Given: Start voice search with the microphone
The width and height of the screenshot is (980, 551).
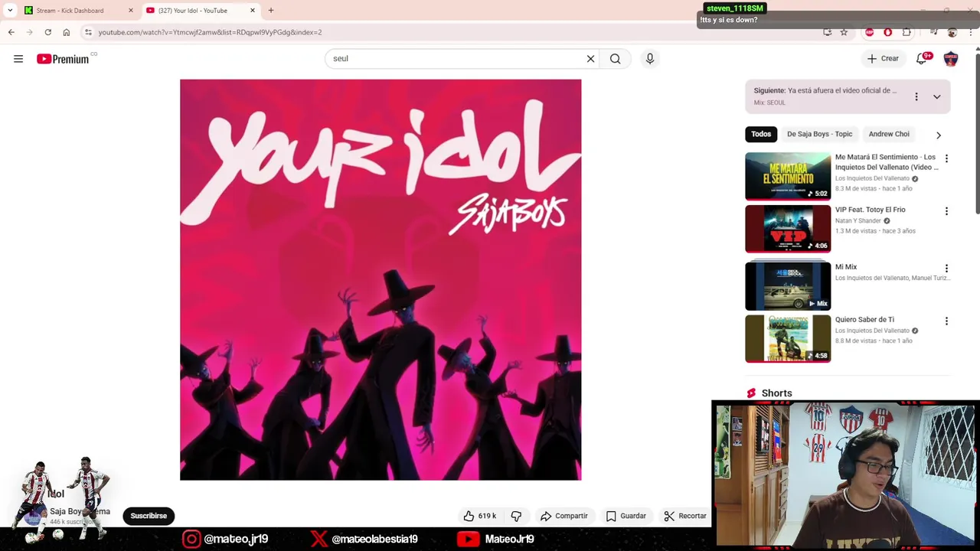Looking at the screenshot, I should point(650,59).
